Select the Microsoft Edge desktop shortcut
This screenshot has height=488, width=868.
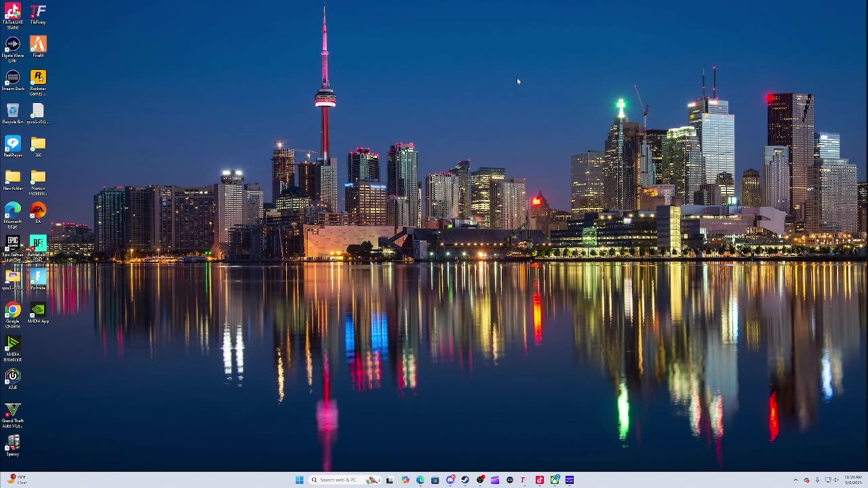(x=13, y=215)
